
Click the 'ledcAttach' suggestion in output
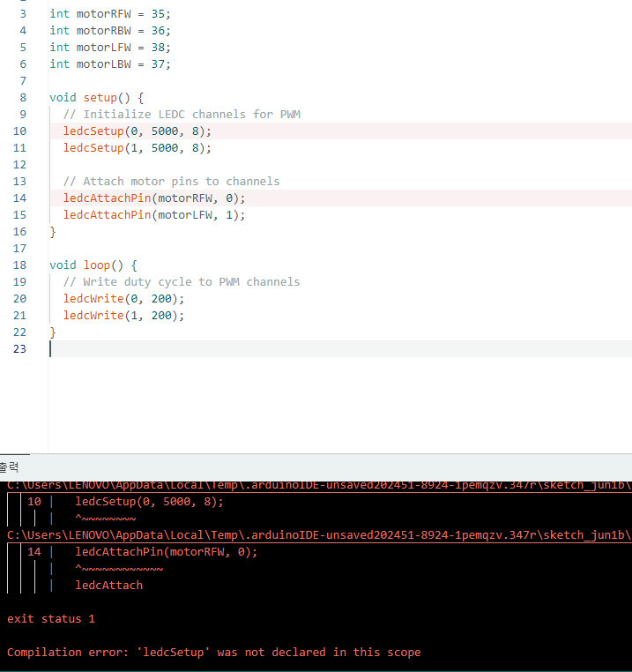[108, 586]
